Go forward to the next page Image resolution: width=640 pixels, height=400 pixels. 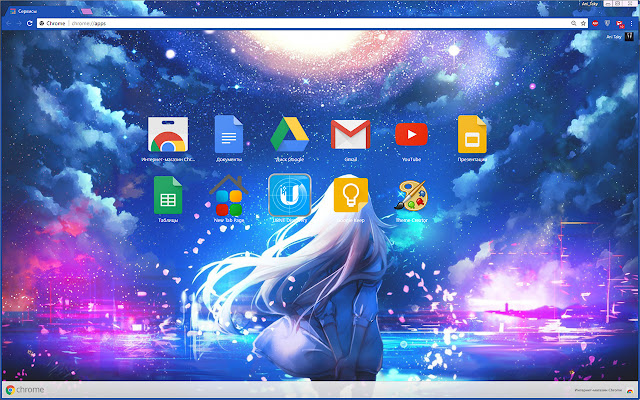(x=19, y=23)
